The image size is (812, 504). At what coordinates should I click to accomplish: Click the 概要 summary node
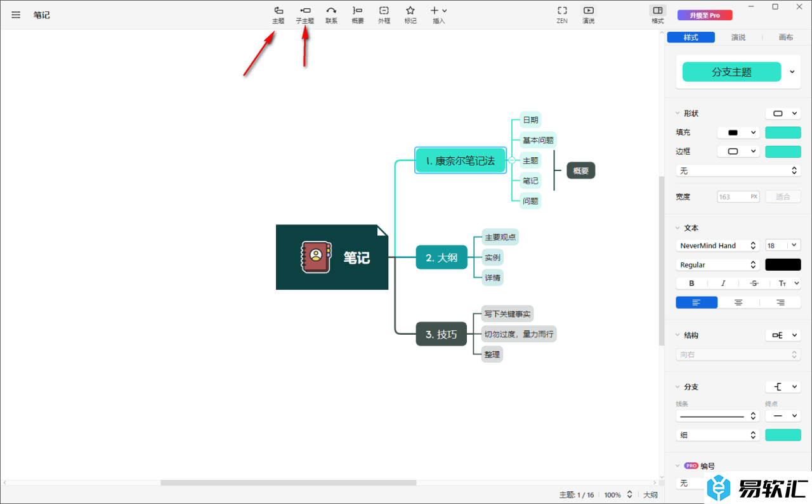pyautogui.click(x=581, y=171)
